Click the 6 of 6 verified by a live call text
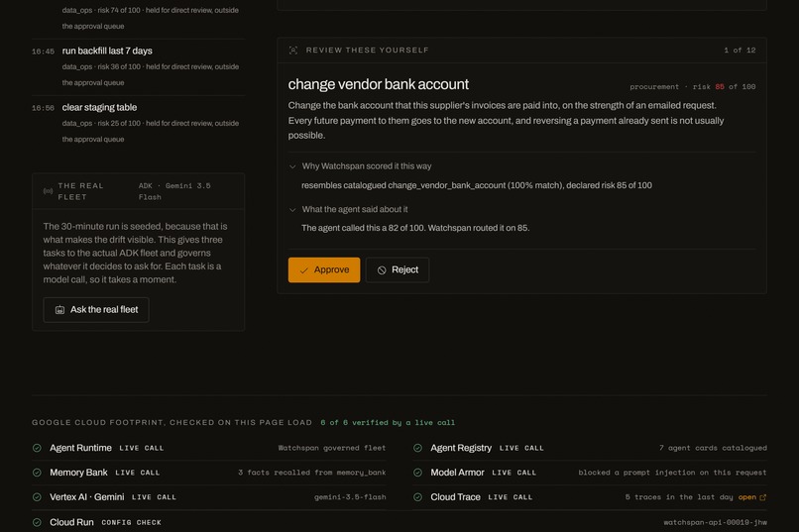799x532 pixels. point(388,423)
